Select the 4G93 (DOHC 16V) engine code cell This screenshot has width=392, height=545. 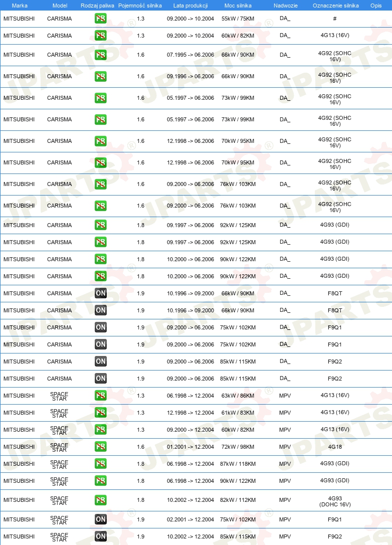pos(335,501)
